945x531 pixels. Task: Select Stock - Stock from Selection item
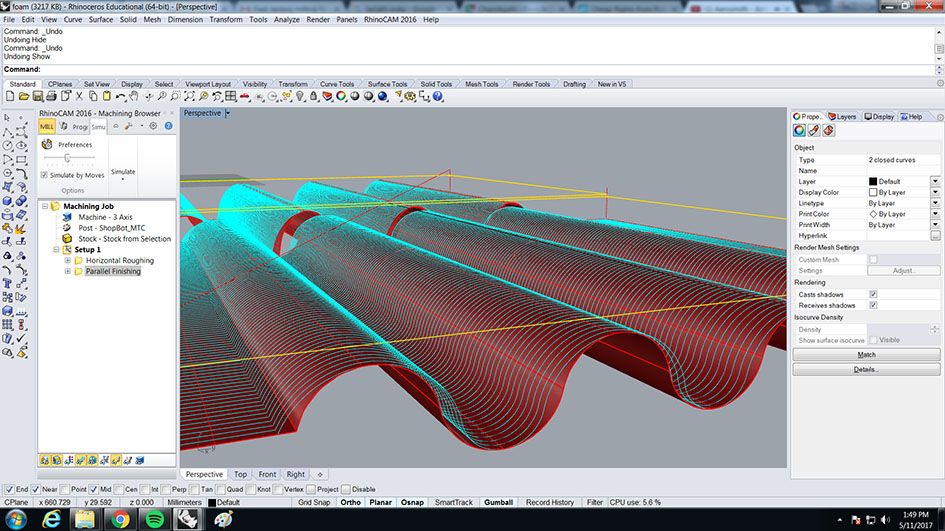pos(124,239)
